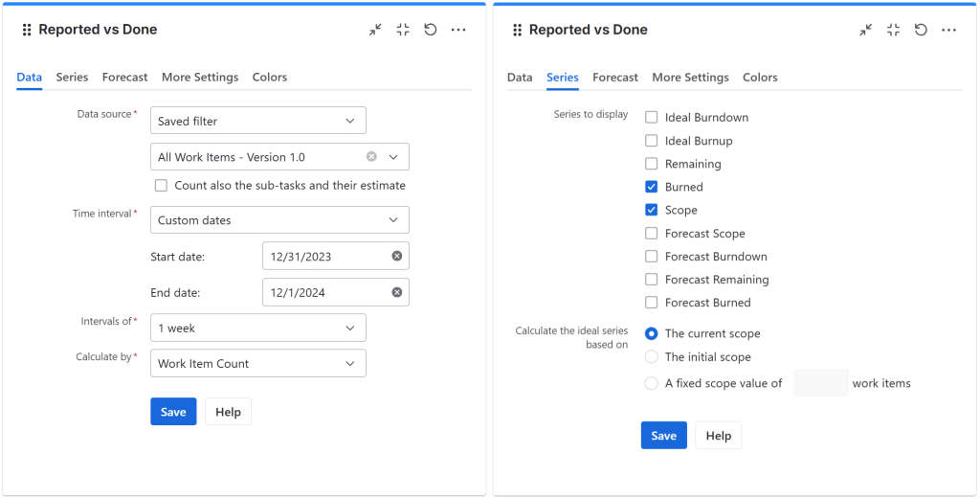Check the Ideal Burndown series
Image resolution: width=980 pixels, height=499 pixels.
pos(652,118)
